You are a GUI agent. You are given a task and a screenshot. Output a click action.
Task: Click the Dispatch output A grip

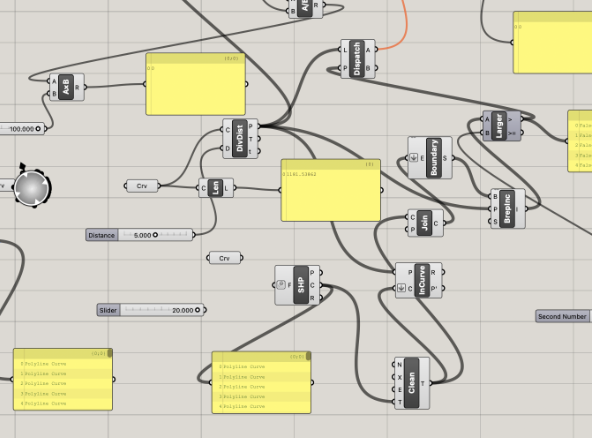[376, 49]
